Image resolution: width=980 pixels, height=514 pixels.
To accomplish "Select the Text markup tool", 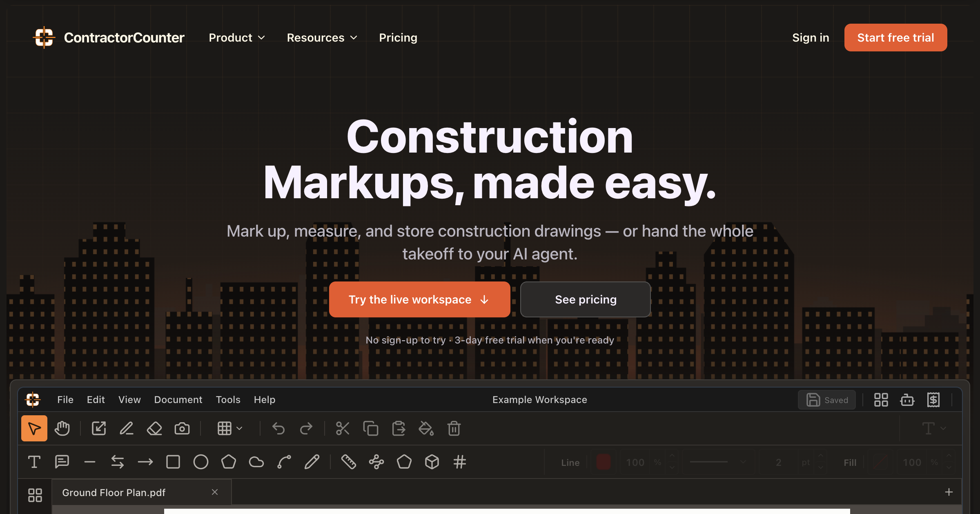I will [34, 462].
